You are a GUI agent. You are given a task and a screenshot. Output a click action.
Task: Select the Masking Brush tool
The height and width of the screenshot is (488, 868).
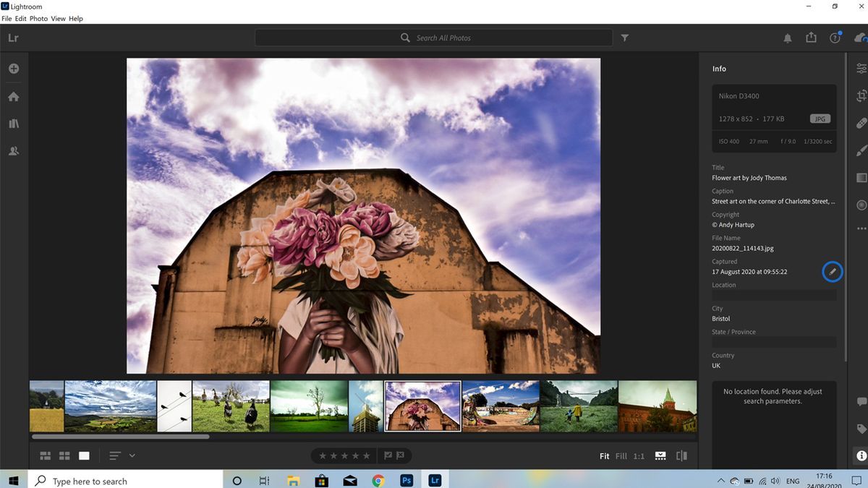point(862,150)
